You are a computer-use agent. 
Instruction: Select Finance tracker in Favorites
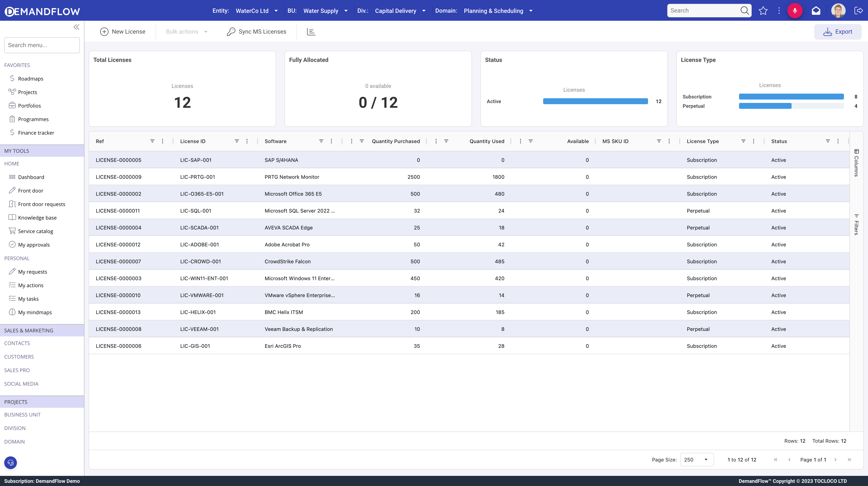[36, 132]
